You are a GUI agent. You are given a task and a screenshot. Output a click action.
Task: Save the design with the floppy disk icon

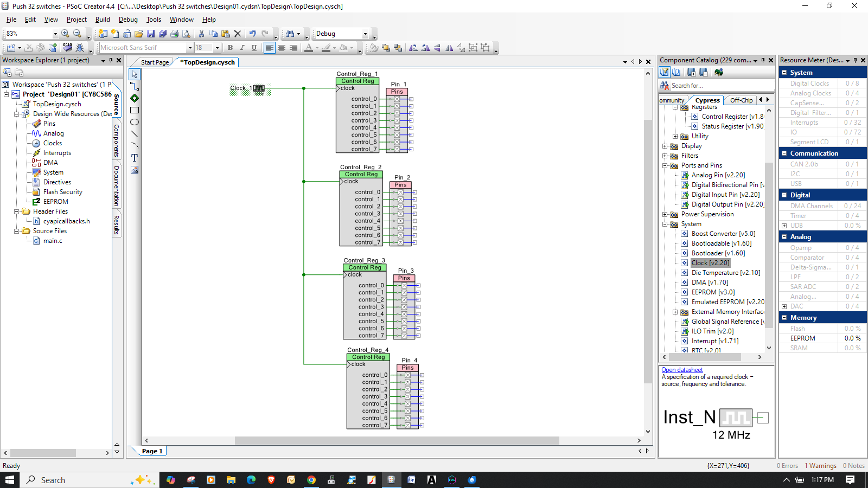point(151,34)
